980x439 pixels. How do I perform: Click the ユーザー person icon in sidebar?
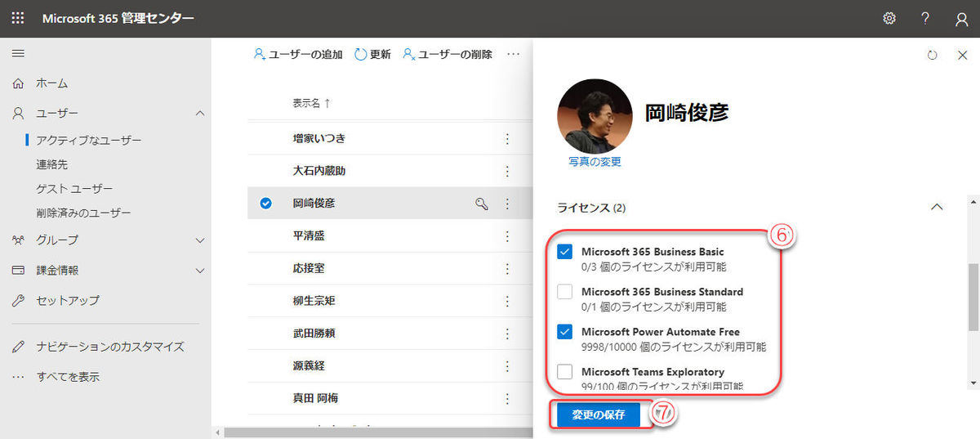tap(18, 113)
